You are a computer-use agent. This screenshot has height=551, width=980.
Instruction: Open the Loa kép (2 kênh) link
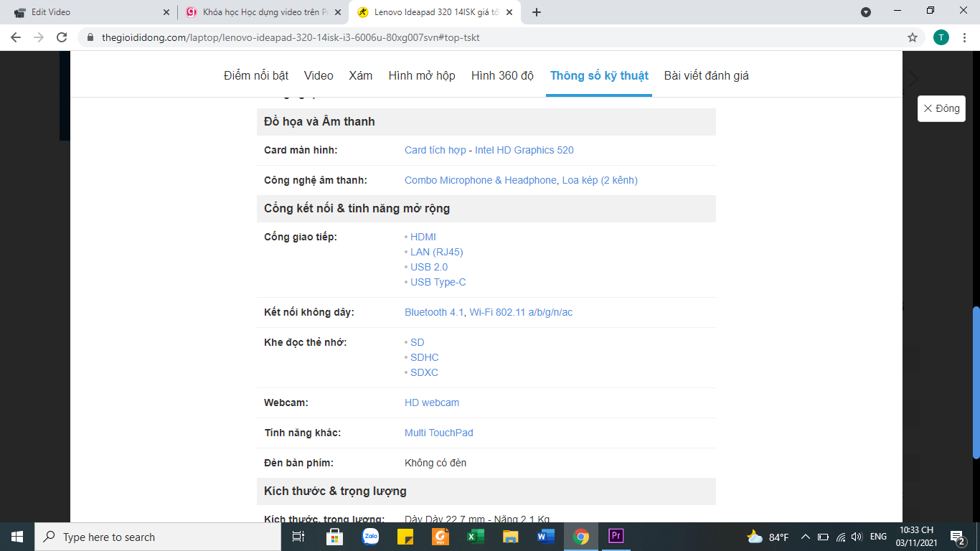(600, 180)
